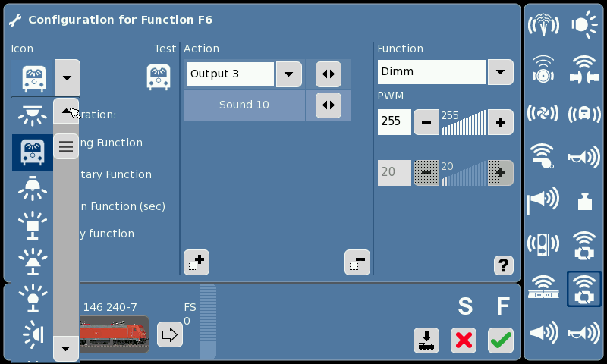Toggle the S mode indicator

coord(465,306)
